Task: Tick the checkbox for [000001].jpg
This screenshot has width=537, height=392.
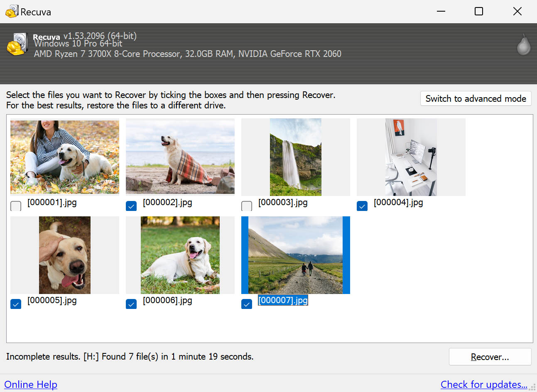Action: pyautogui.click(x=15, y=206)
